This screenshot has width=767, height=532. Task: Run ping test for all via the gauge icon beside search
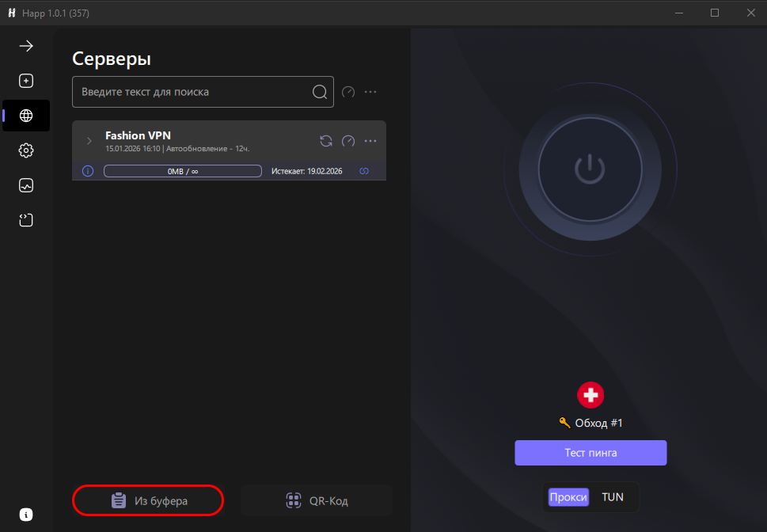[x=348, y=92]
